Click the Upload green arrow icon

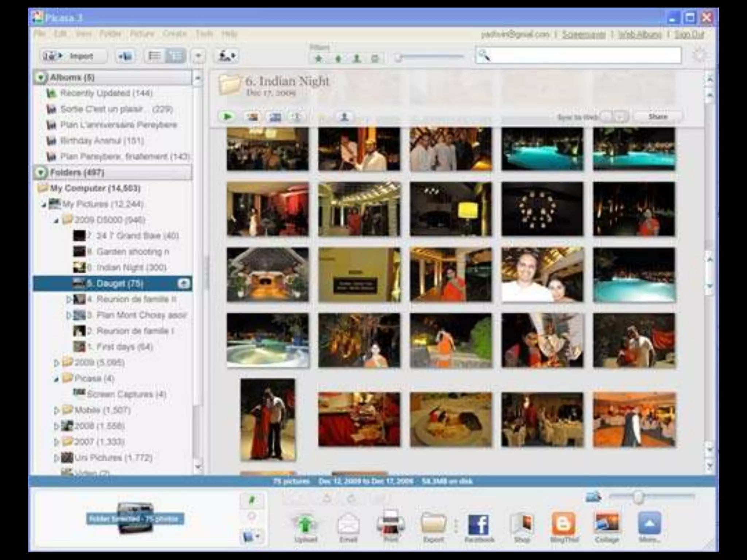point(305,524)
